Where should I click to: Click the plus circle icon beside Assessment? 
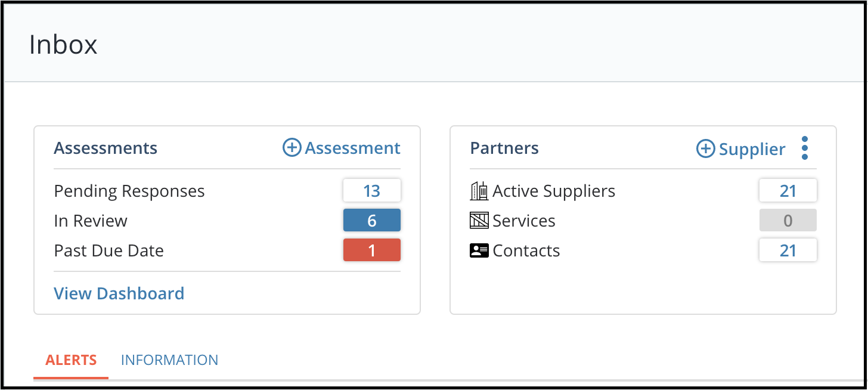pos(292,148)
